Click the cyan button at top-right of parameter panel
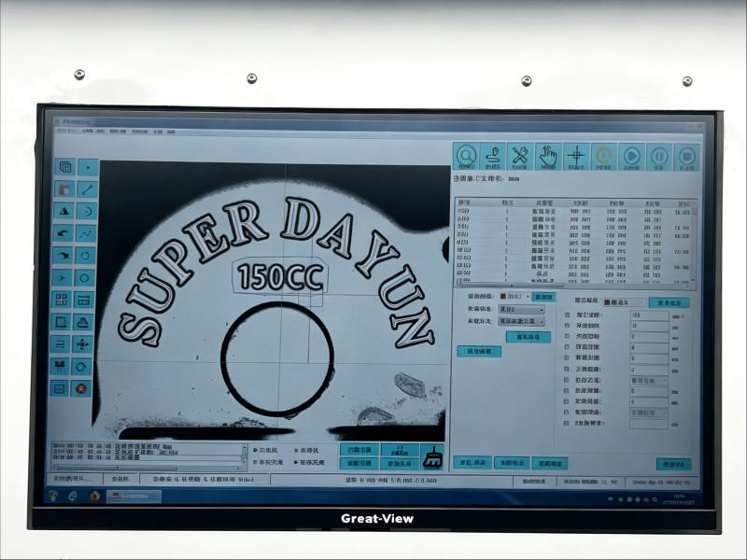 coord(669,302)
